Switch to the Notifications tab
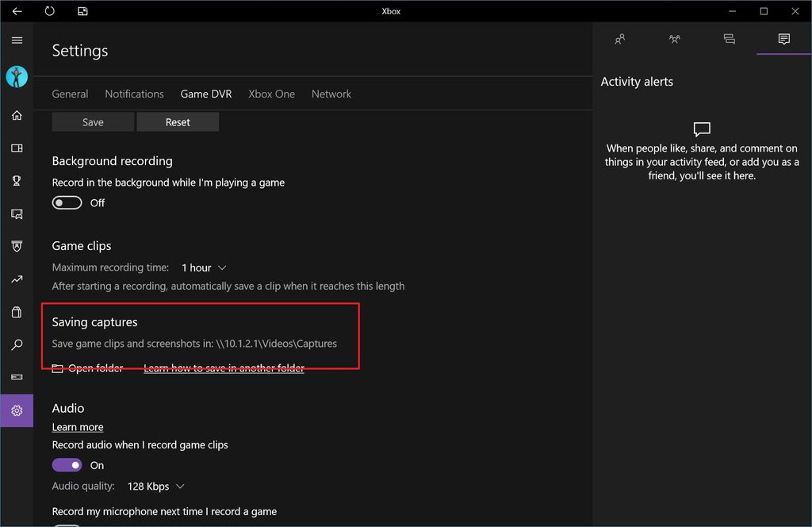812x527 pixels. (134, 94)
